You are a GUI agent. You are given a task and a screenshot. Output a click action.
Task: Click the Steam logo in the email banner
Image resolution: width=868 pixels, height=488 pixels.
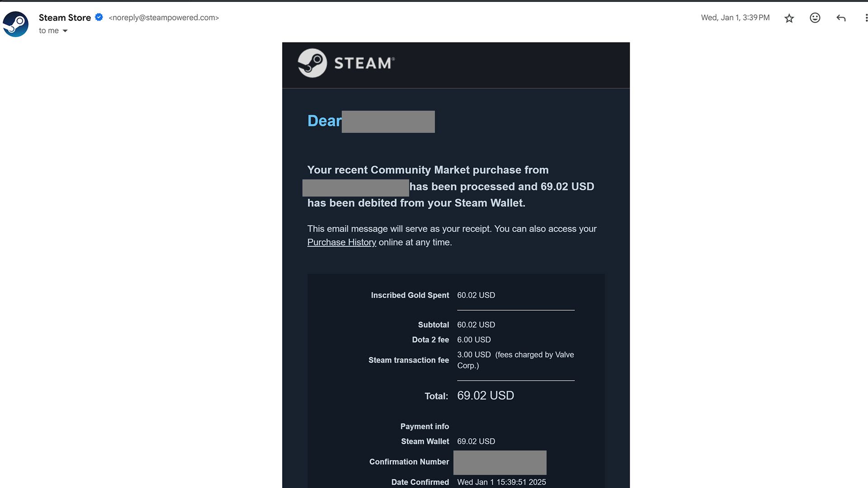(x=312, y=63)
